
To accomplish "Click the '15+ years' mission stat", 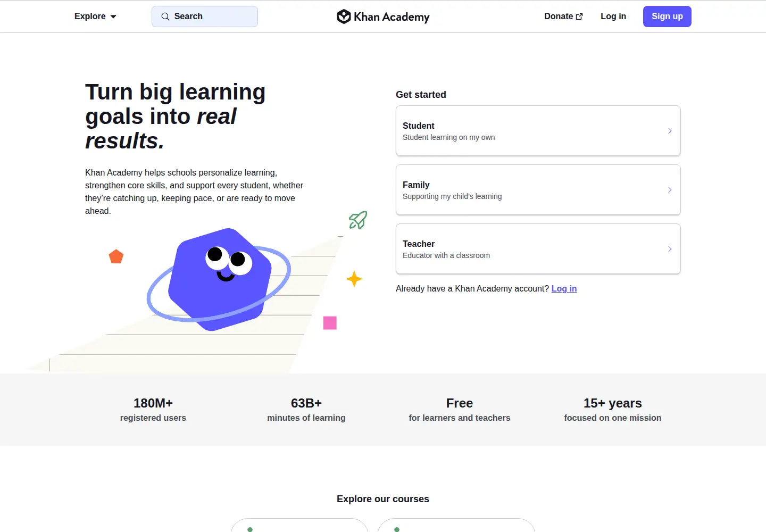I will click(x=613, y=410).
